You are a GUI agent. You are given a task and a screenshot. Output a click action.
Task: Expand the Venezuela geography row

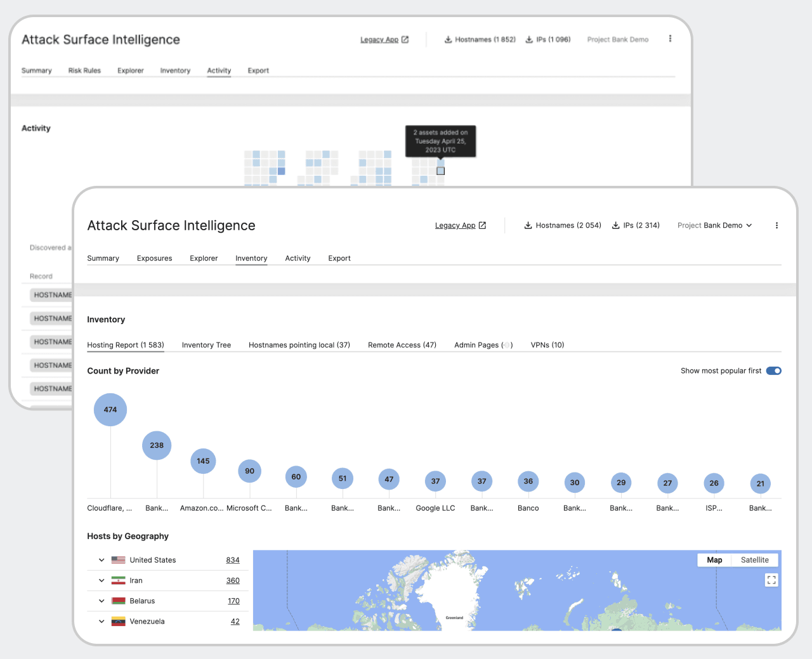point(101,622)
